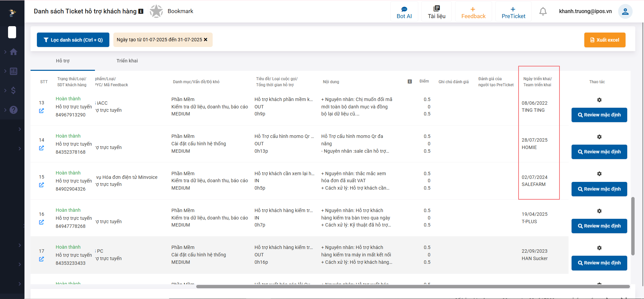Click the gear icon for the HOMIE row
Screen dimensions: 644x299
pyautogui.click(x=599, y=137)
